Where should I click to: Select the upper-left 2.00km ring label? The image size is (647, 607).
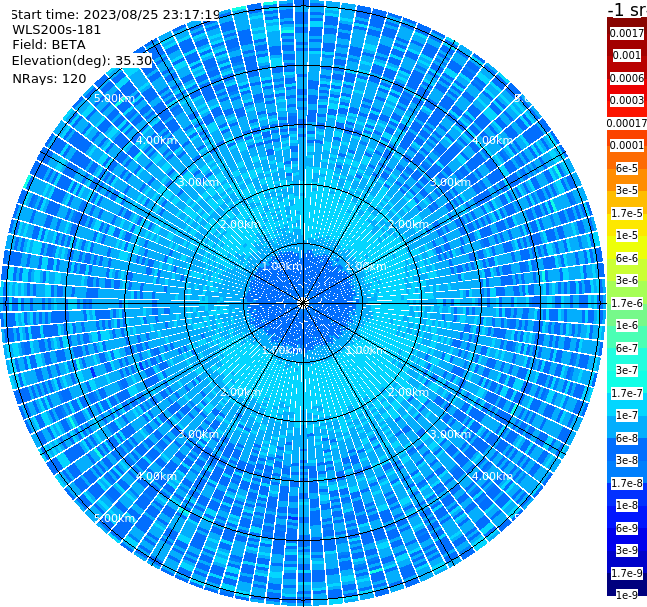pos(241,224)
